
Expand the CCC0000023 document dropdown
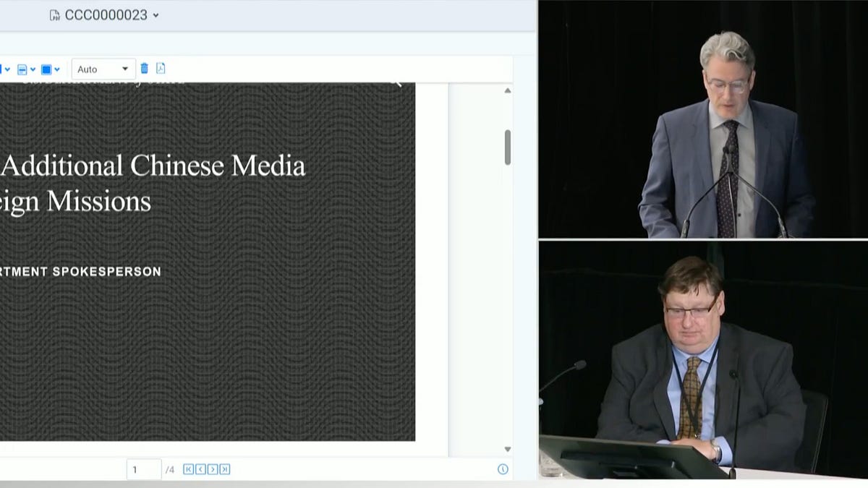(156, 15)
